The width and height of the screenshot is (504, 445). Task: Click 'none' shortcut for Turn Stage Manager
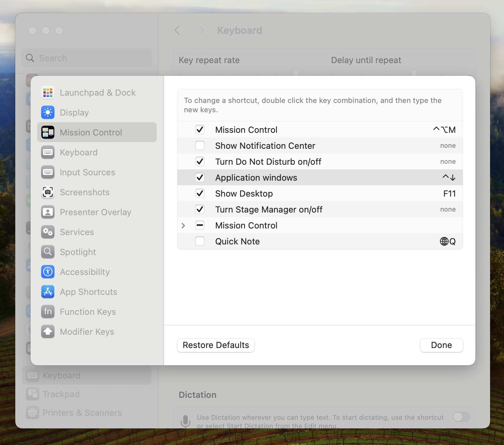[x=448, y=209]
